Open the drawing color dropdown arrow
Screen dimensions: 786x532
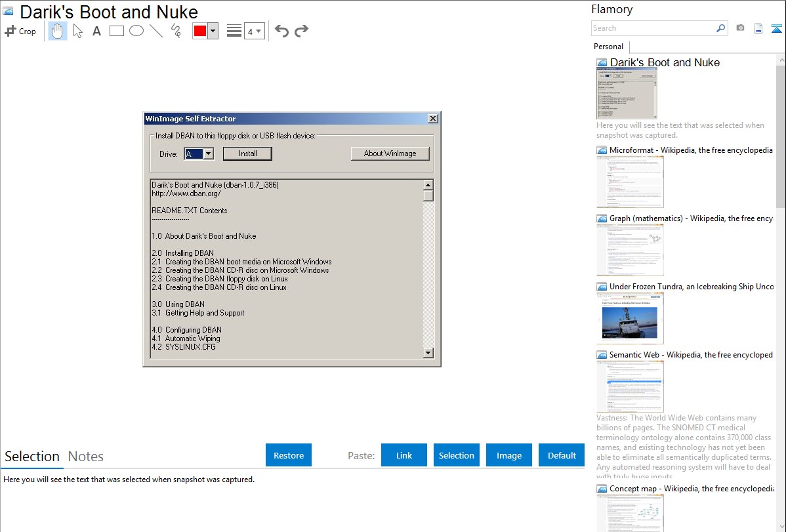coord(213,31)
